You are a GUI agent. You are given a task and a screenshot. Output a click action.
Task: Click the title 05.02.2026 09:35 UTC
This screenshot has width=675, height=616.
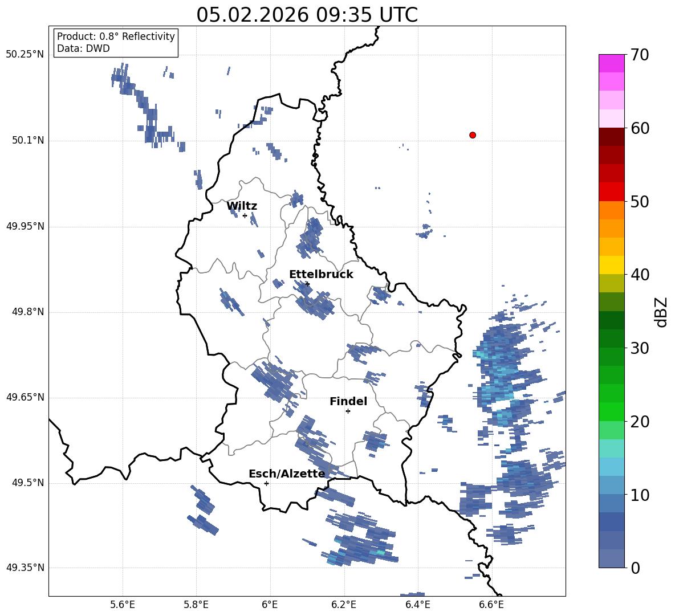coord(307,15)
